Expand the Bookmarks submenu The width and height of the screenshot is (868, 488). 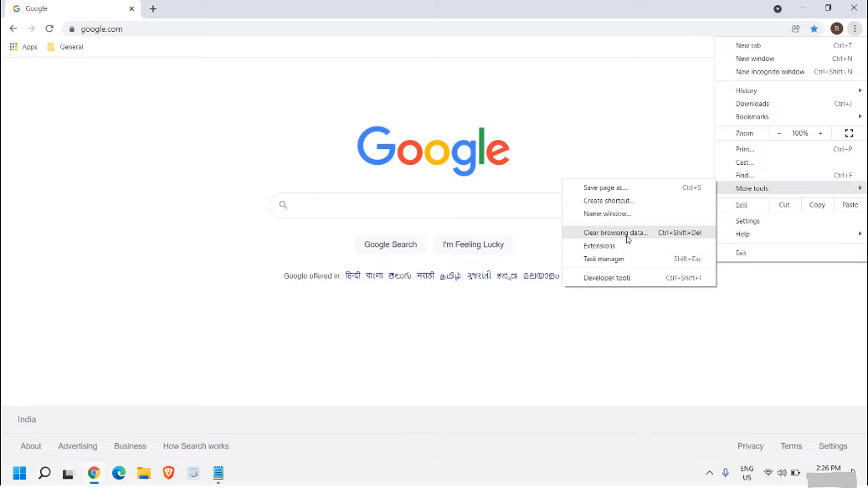[x=792, y=116]
